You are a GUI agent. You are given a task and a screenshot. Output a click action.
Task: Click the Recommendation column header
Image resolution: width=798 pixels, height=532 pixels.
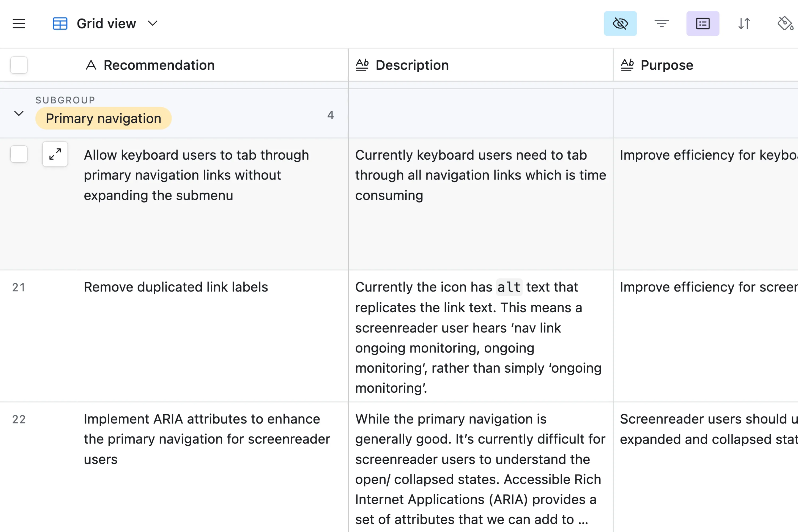coord(174,65)
